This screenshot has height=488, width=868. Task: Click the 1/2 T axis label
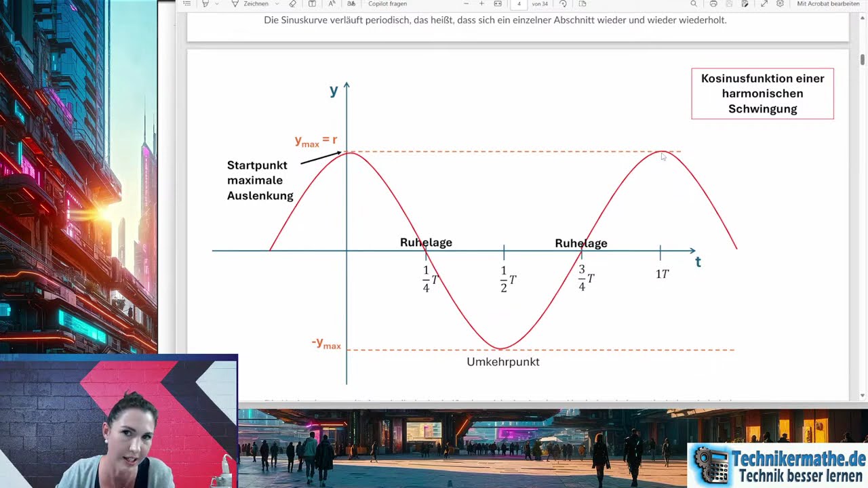[508, 279]
